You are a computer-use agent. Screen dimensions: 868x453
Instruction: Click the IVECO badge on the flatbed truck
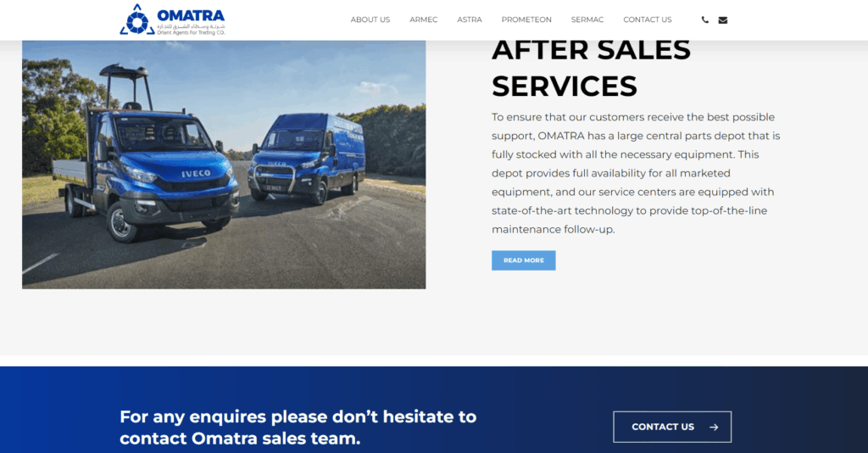point(196,173)
